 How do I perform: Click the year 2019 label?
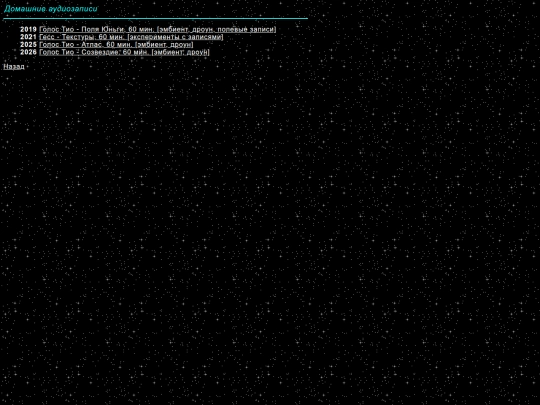[x=28, y=30]
